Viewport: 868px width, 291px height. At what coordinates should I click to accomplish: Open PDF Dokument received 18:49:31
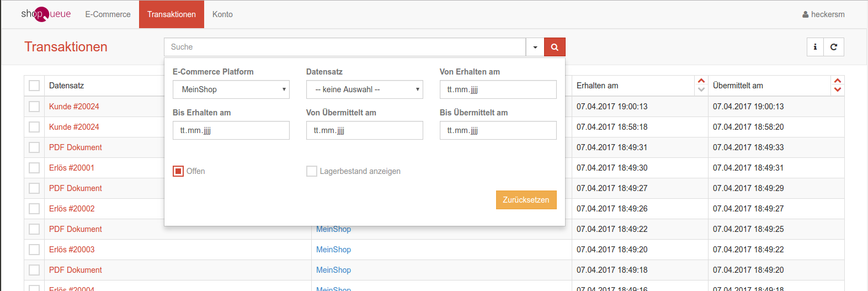[76, 147]
